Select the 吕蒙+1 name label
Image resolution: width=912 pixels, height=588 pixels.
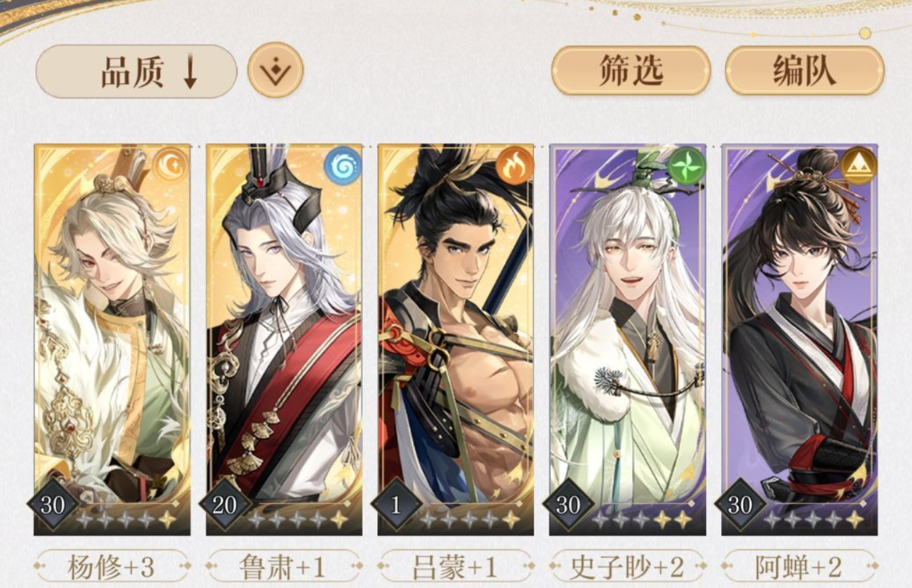[455, 566]
